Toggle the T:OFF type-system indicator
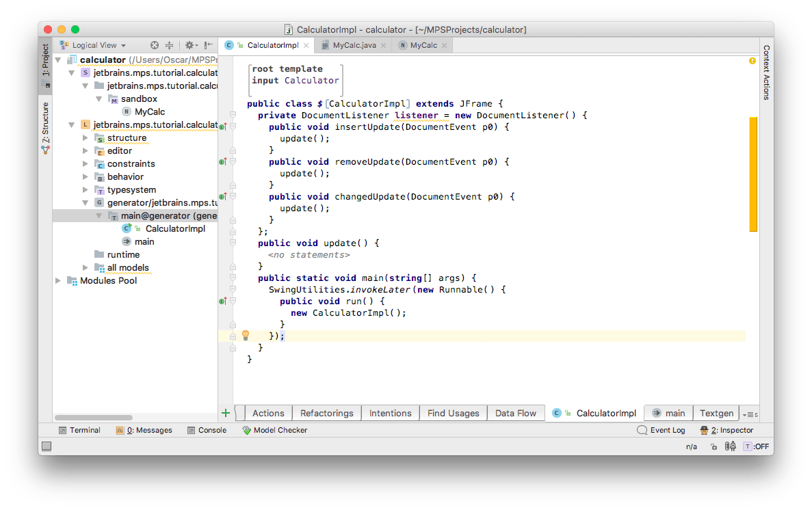Screen dimensions: 812x510 756,446
